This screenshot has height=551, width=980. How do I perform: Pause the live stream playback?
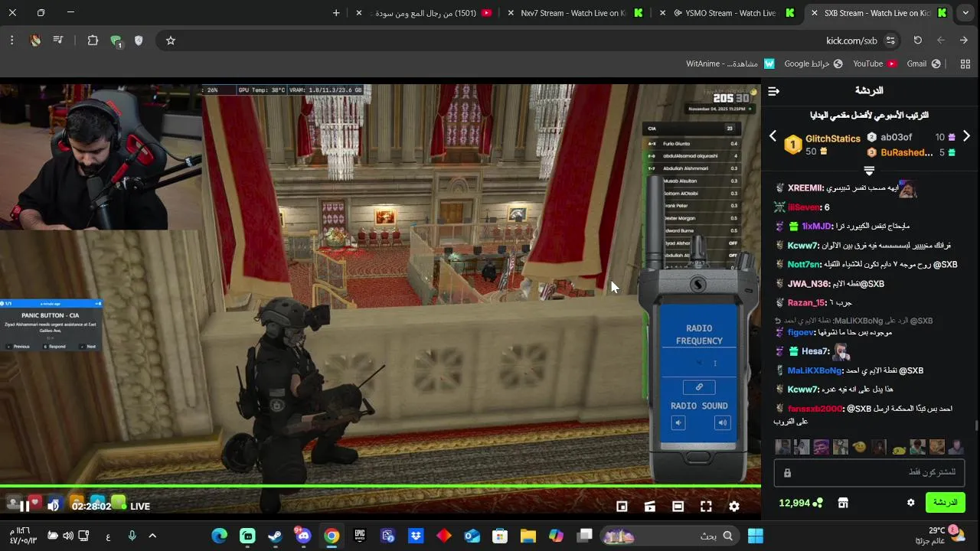pyautogui.click(x=24, y=506)
